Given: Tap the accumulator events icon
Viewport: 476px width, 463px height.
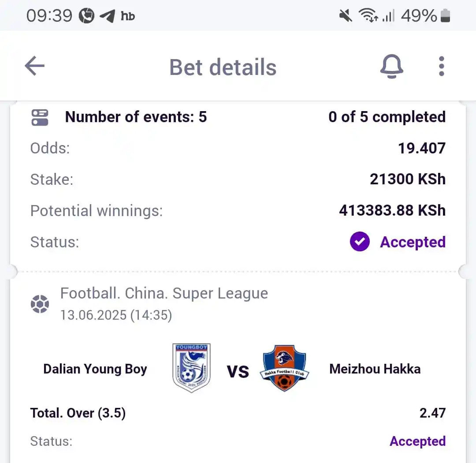Looking at the screenshot, I should click(40, 118).
